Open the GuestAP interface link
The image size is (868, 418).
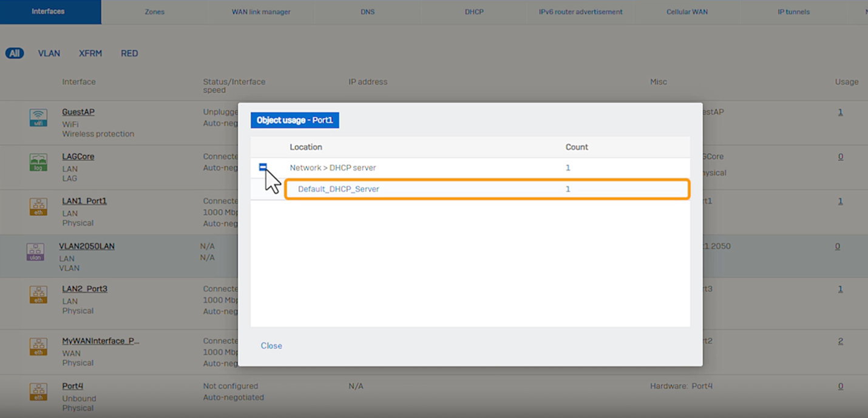[78, 112]
